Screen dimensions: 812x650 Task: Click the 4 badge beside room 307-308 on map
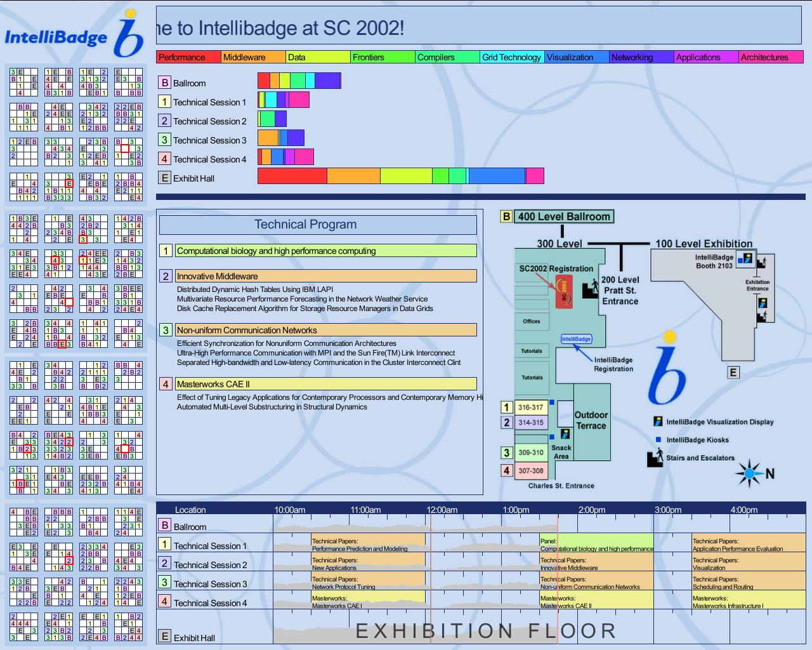pyautogui.click(x=506, y=470)
